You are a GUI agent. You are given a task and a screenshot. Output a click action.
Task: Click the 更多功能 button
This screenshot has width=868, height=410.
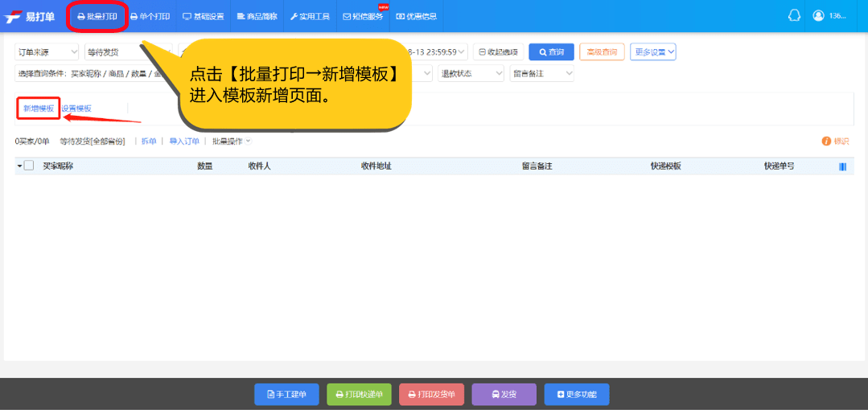point(576,395)
